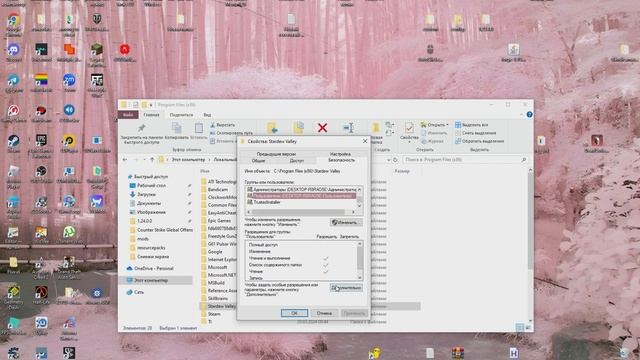Click right arrow of users list horizontal scrollbar

pos(353,212)
